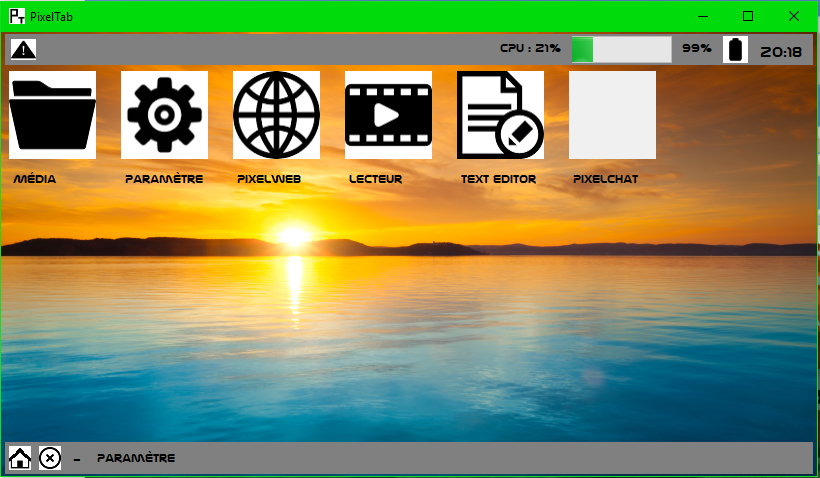Click the 20:18 clock
Image resolution: width=820 pixels, height=478 pixels.
click(781, 52)
